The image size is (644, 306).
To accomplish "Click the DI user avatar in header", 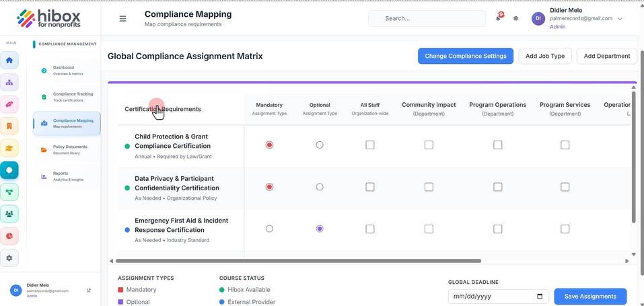I will pyautogui.click(x=538, y=18).
